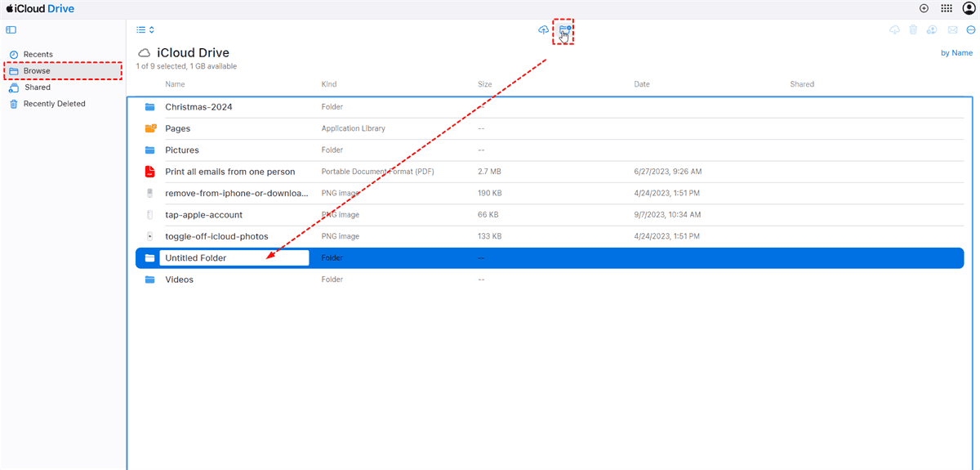Screen dimensions: 980x470
Task: Click the plus circle icon in header
Action: 924,8
